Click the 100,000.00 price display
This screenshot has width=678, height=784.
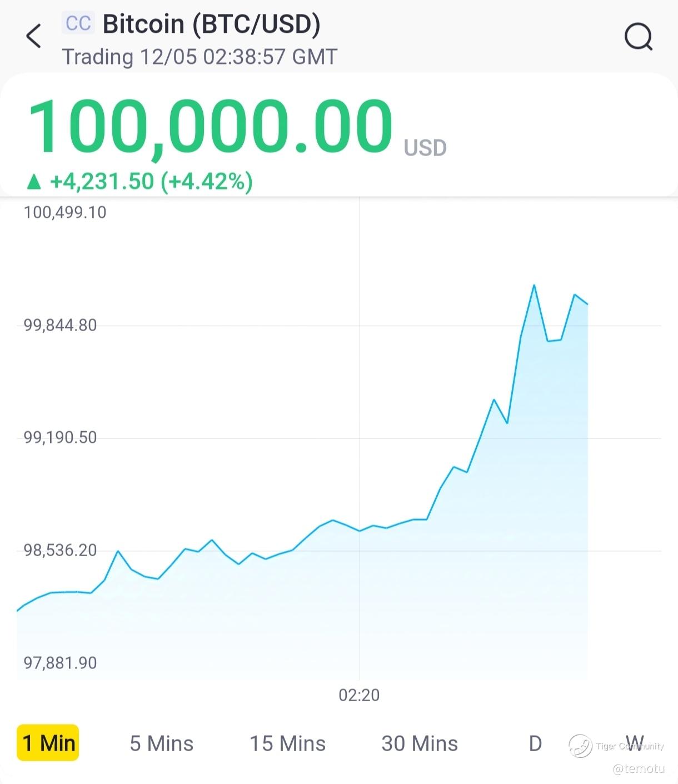coord(210,126)
